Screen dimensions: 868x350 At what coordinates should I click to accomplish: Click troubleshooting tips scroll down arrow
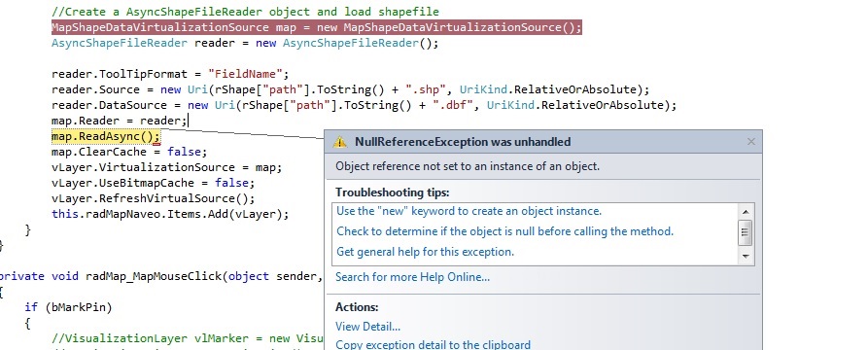point(746,257)
